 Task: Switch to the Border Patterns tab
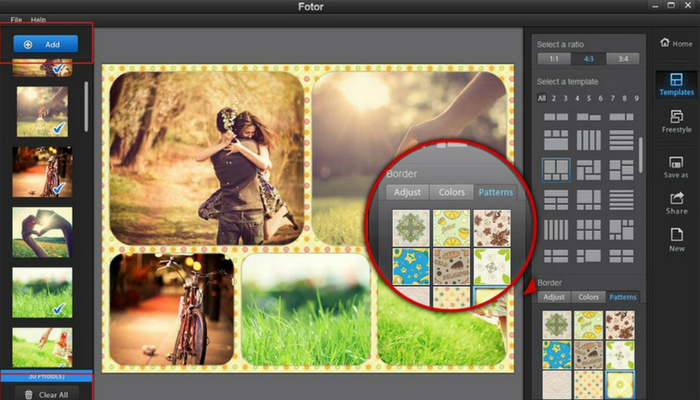623,297
